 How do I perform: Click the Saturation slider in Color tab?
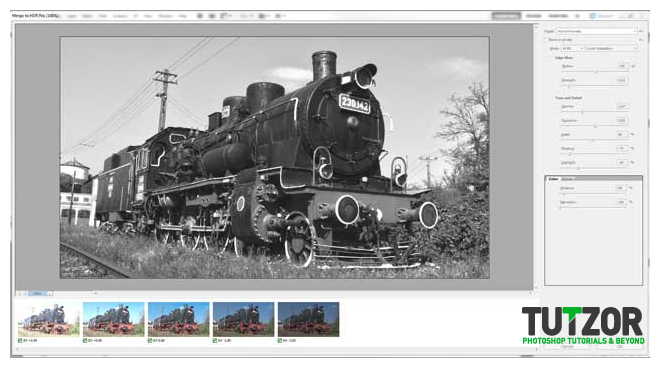click(593, 208)
